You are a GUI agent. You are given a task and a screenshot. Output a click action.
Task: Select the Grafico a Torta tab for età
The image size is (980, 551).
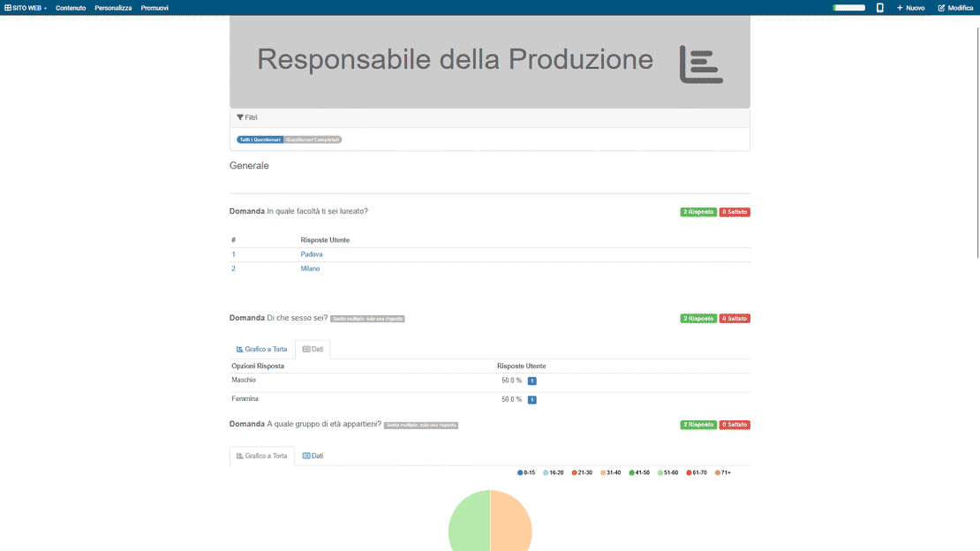(262, 456)
